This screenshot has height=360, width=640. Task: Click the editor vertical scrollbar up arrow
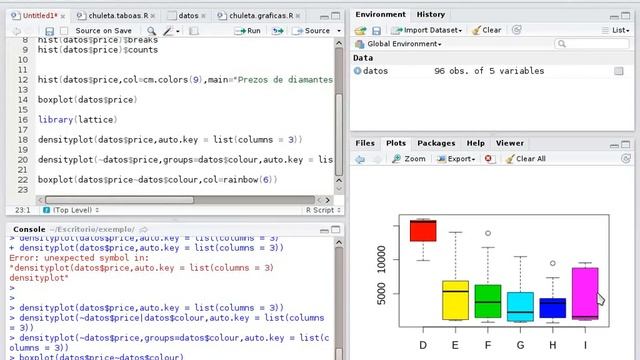pyautogui.click(x=339, y=42)
